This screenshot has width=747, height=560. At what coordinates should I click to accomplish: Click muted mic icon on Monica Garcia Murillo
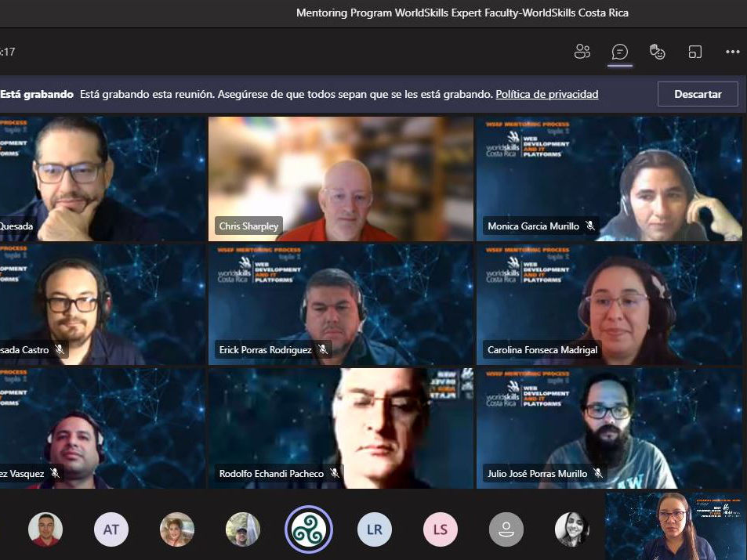tap(590, 226)
